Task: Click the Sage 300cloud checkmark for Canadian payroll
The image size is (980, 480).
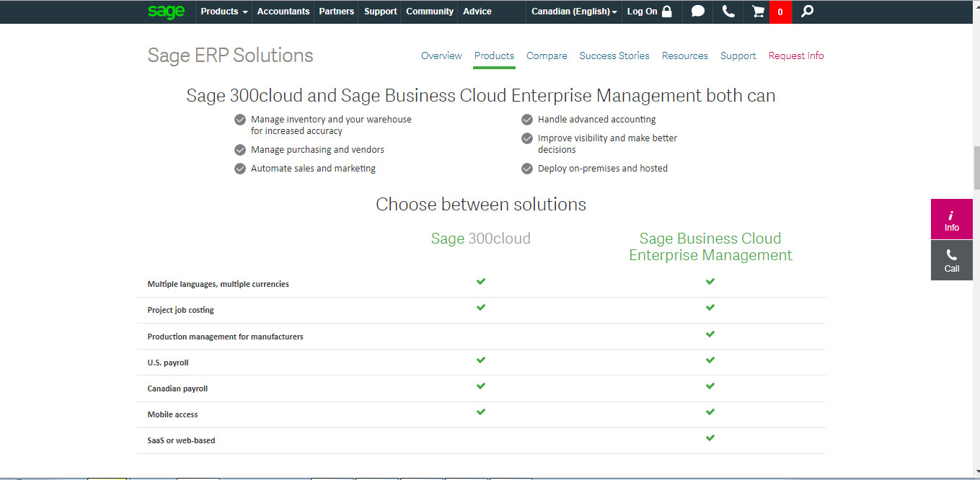Action: point(481,386)
